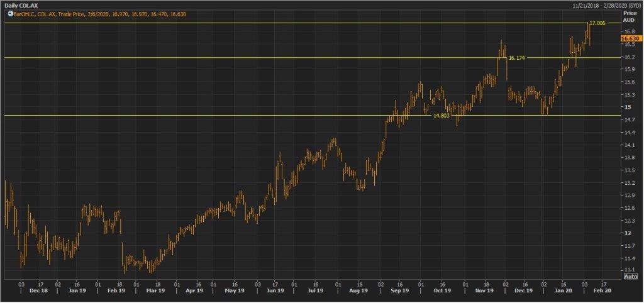The width and height of the screenshot is (644, 303).
Task: Select Jun 19 on the date axis
Action: point(275,292)
